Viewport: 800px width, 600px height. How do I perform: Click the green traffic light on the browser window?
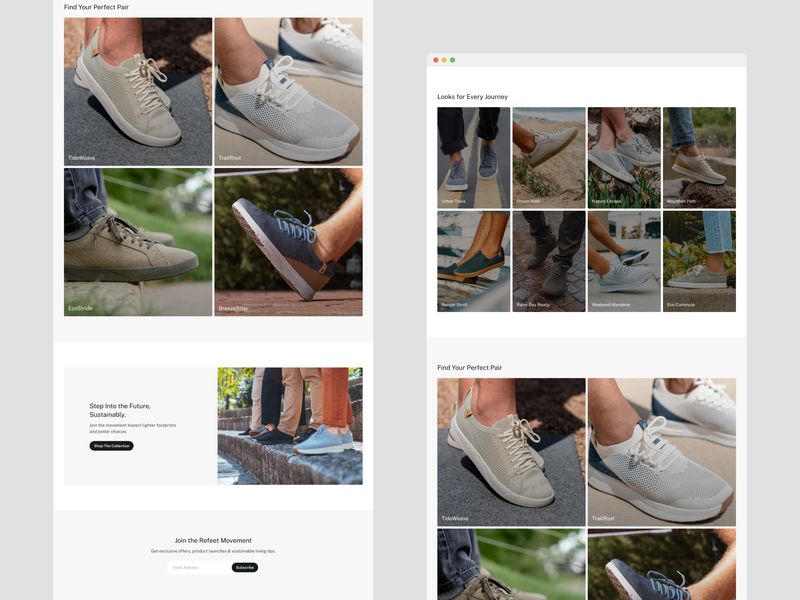[452, 59]
